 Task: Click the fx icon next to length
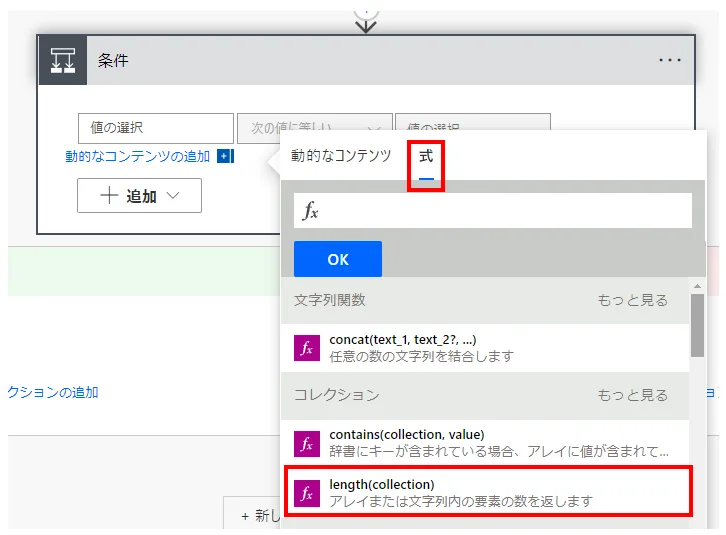coord(307,493)
